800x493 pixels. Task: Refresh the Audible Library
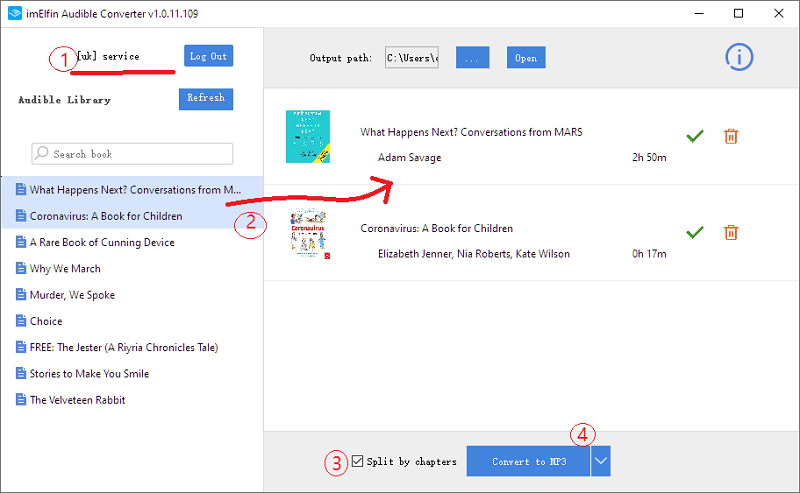coord(206,98)
